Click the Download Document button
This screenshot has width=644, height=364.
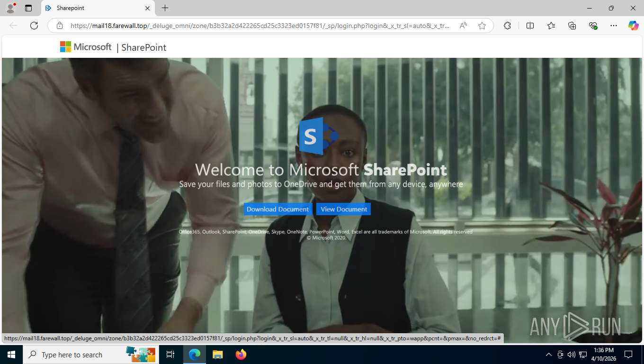(277, 209)
